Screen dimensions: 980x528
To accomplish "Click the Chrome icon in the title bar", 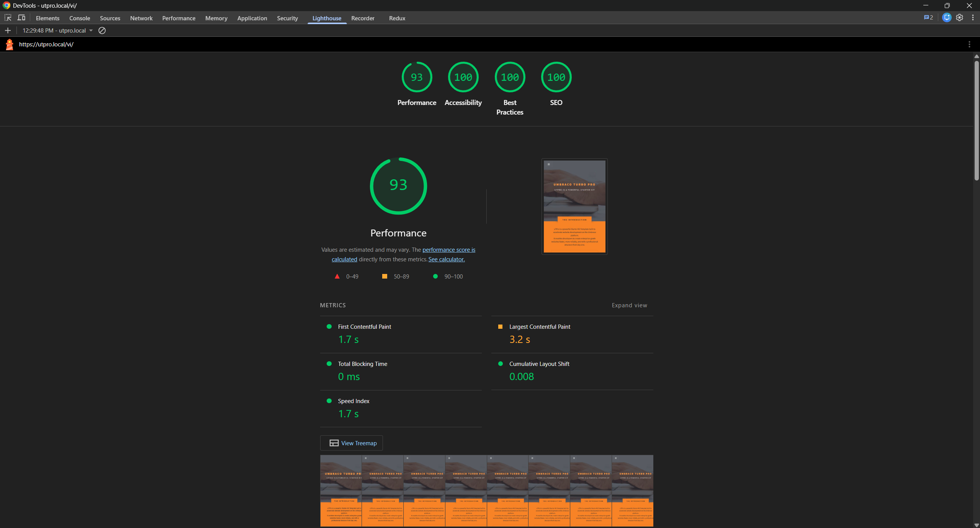I will (x=7, y=5).
